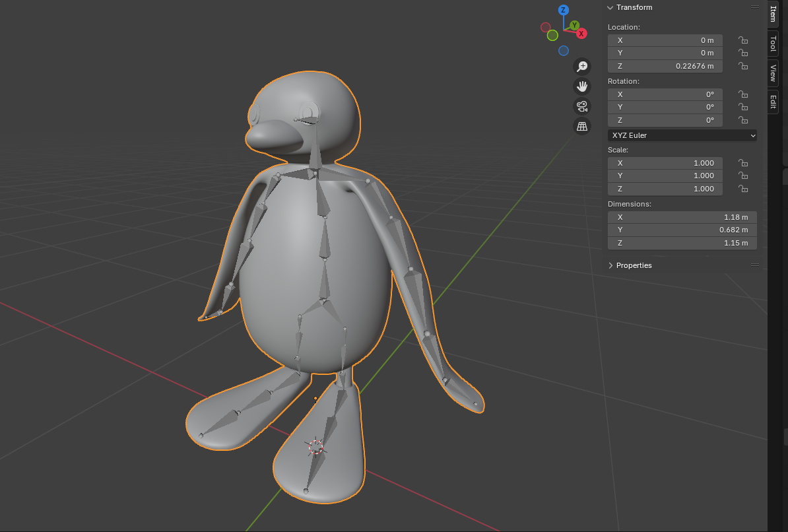Click the 3D cursor on the penguin foot
This screenshot has width=788, height=532.
click(x=315, y=446)
